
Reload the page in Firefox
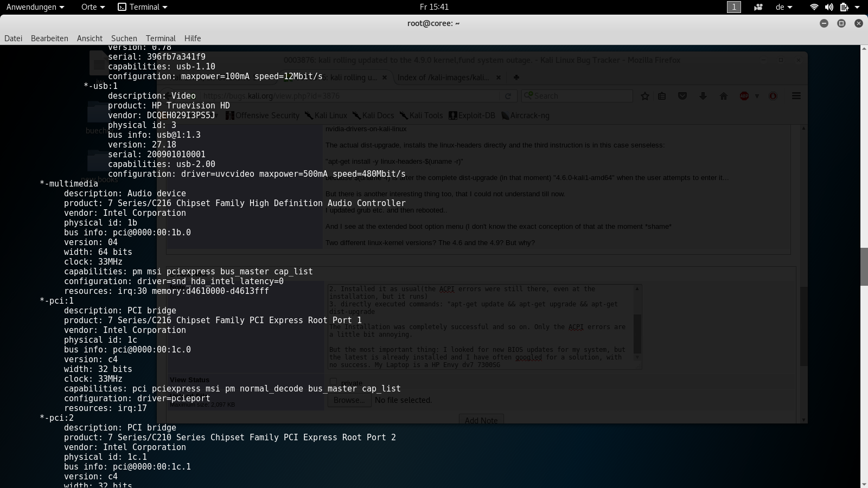point(508,96)
